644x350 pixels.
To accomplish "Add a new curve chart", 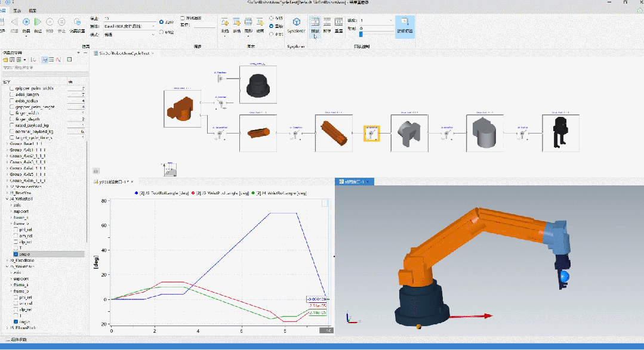I will tap(224, 21).
